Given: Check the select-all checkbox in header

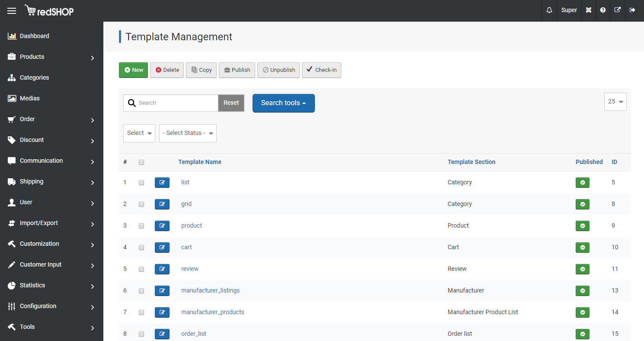Looking at the screenshot, I should pyautogui.click(x=141, y=162).
